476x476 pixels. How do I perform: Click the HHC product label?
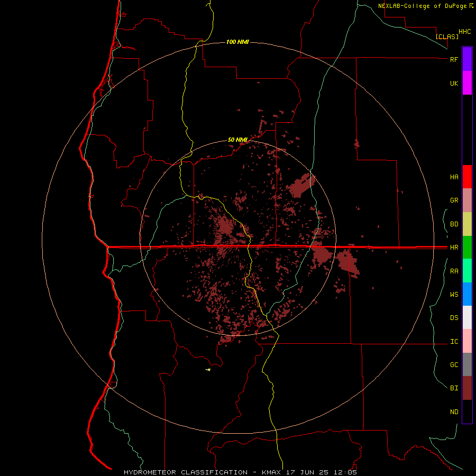point(464,32)
